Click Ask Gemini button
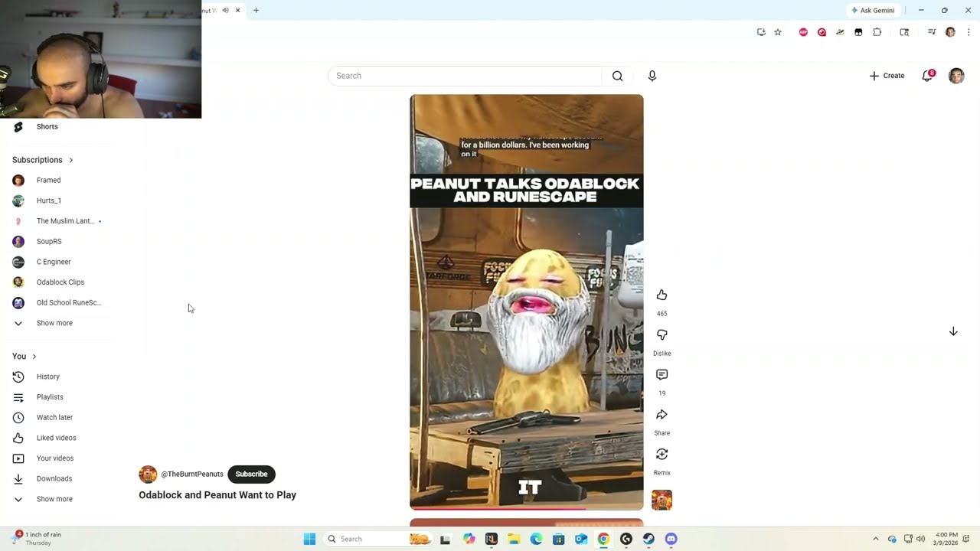 point(873,11)
